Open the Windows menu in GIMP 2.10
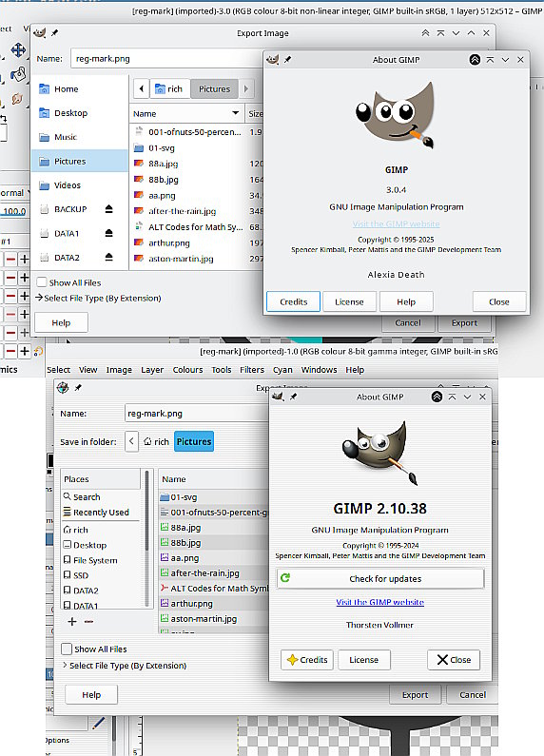 pyautogui.click(x=319, y=369)
